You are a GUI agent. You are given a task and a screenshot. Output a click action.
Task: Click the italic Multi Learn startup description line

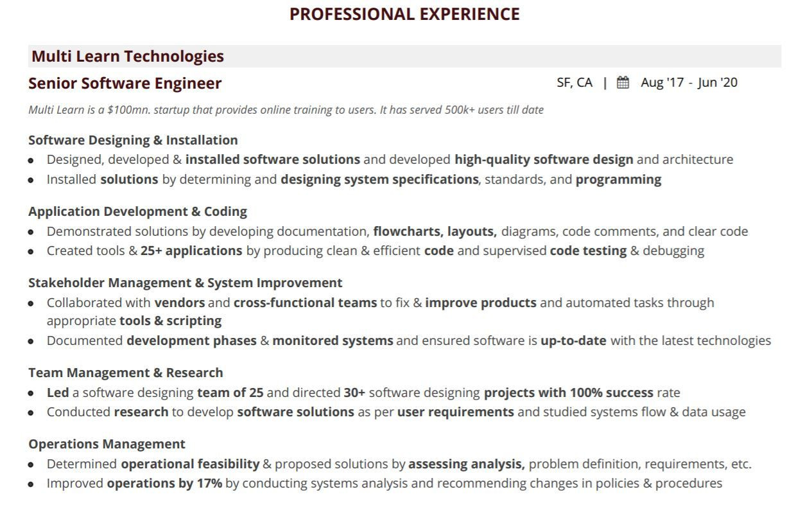(x=286, y=110)
